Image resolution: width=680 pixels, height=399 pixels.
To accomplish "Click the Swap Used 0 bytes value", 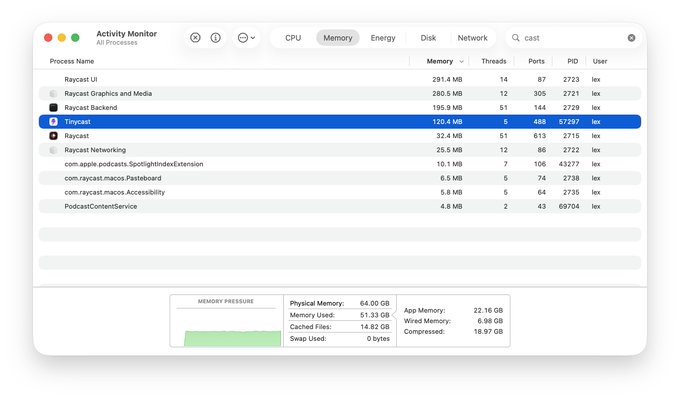I will click(378, 338).
